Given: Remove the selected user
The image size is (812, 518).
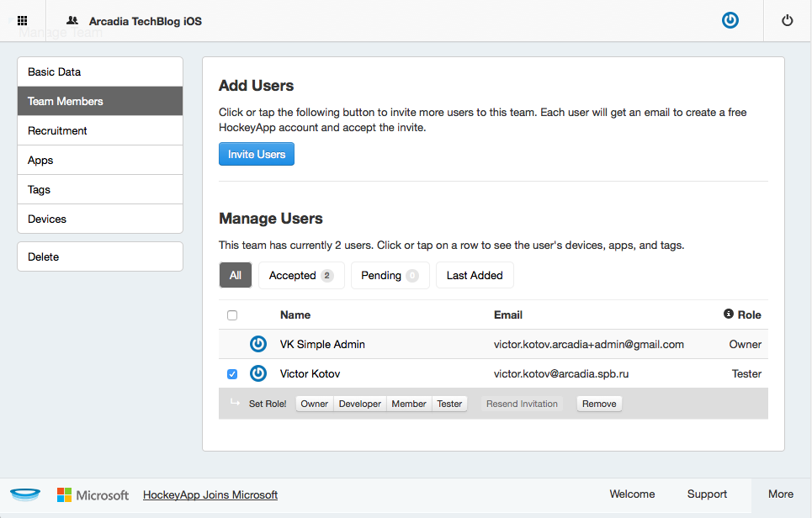Looking at the screenshot, I should (599, 404).
